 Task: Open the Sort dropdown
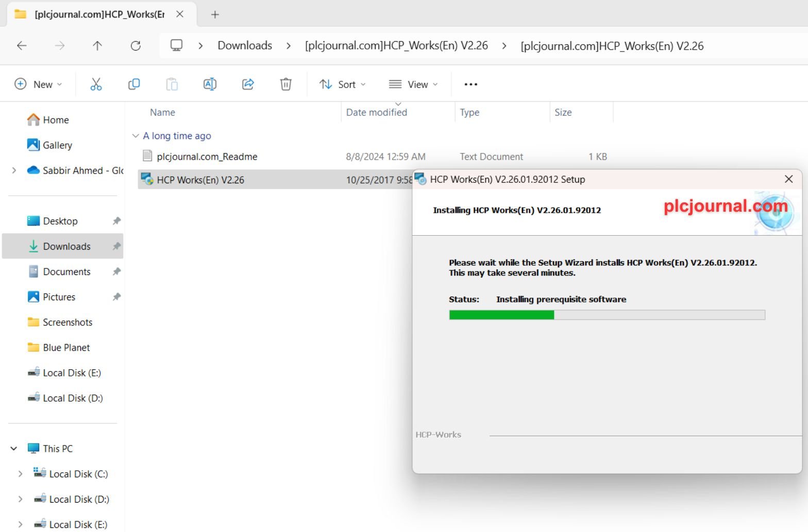[342, 84]
